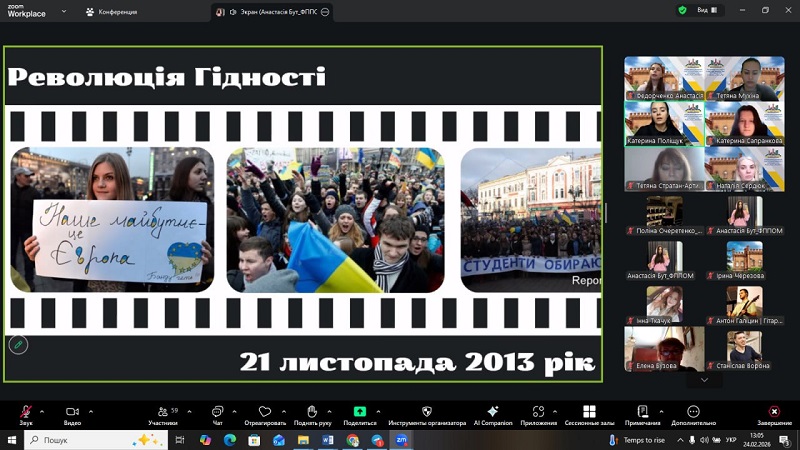The image size is (800, 450).
Task: Unmute microphone with the Звук button
Action: point(26,412)
